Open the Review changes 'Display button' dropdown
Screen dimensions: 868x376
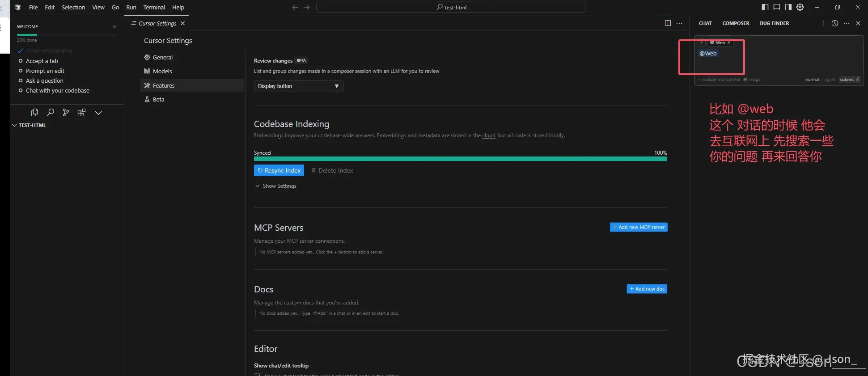click(298, 86)
